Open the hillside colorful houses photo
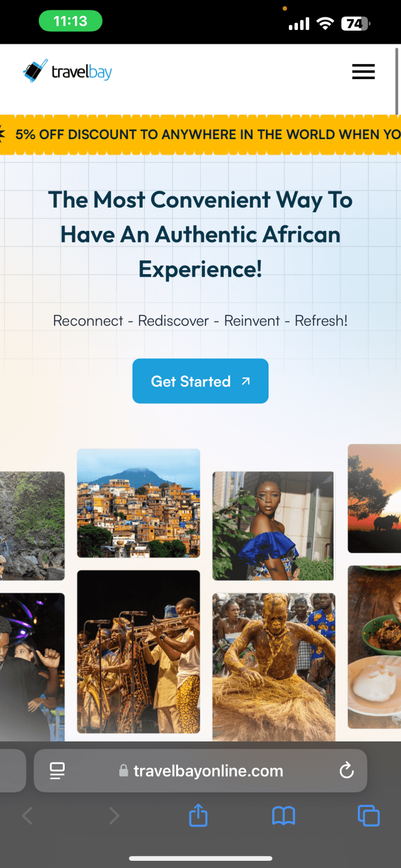 click(138, 503)
